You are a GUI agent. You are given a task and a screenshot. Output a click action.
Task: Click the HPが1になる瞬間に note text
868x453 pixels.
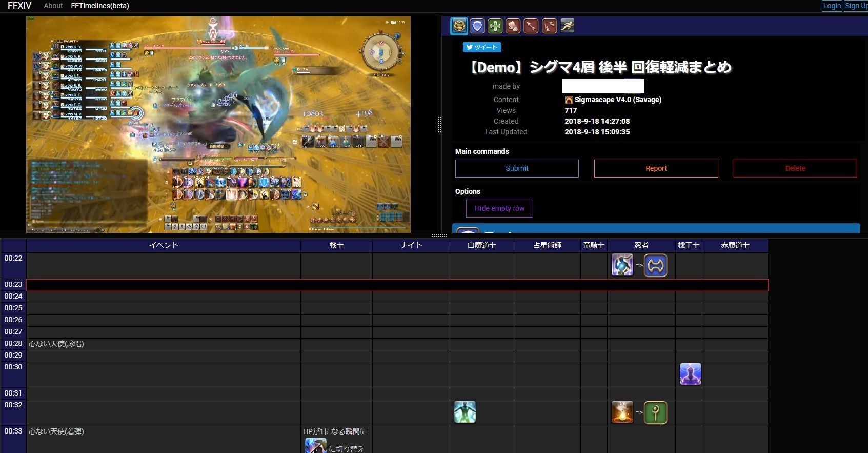pos(335,431)
